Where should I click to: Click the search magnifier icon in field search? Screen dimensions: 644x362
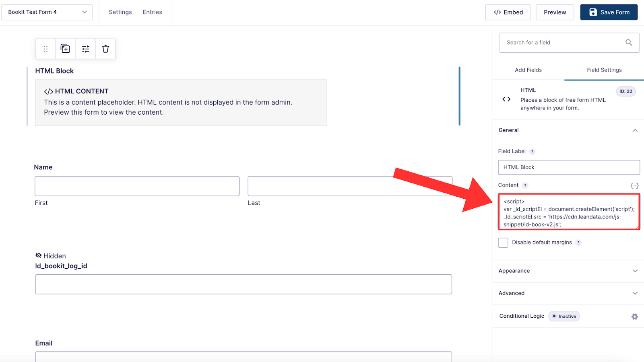coord(629,43)
